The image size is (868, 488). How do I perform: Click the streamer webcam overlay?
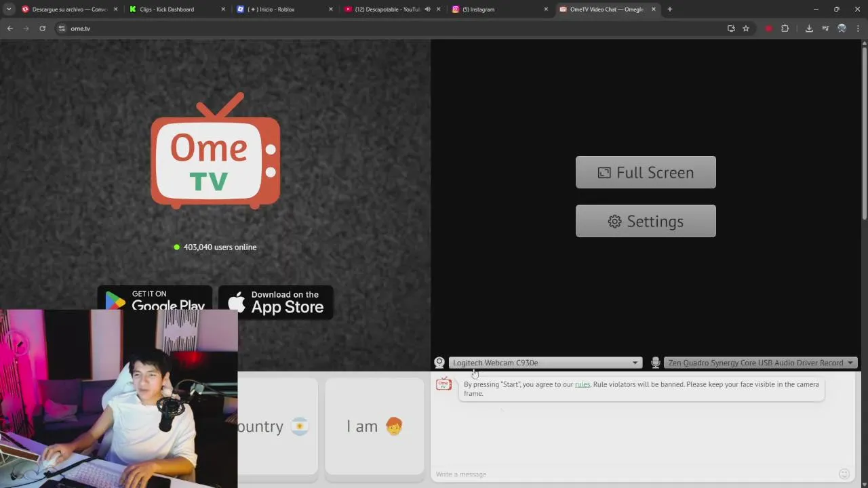(x=119, y=399)
